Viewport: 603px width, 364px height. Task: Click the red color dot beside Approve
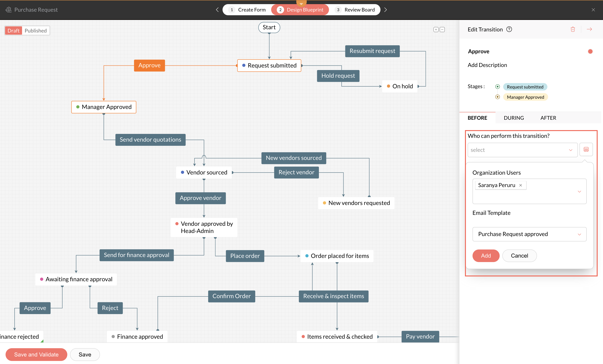[590, 51]
